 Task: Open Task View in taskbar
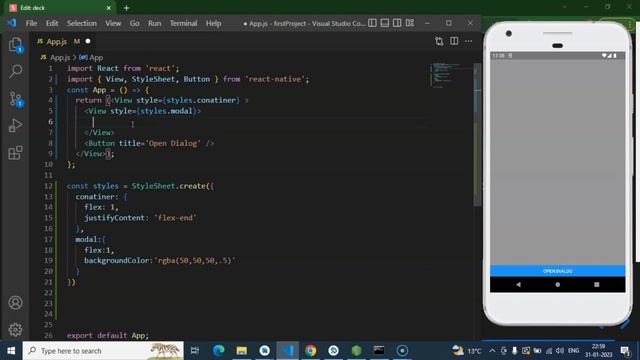(x=195, y=351)
